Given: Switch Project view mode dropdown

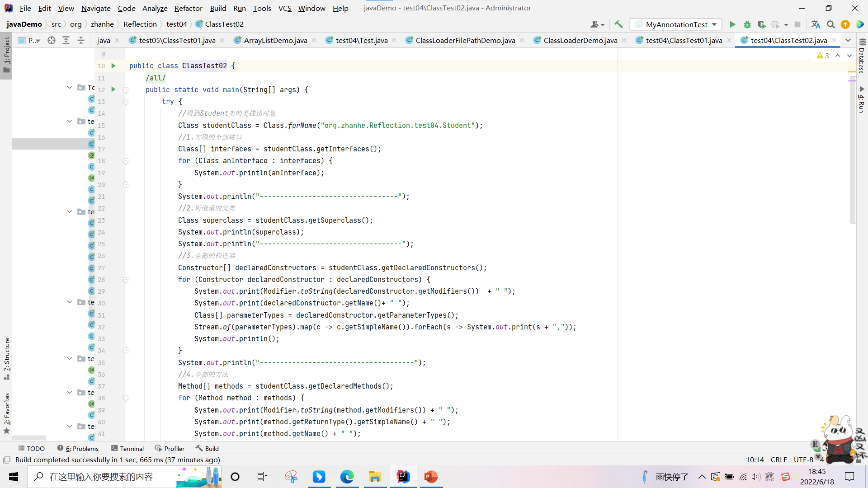Looking at the screenshot, I should pyautogui.click(x=29, y=40).
